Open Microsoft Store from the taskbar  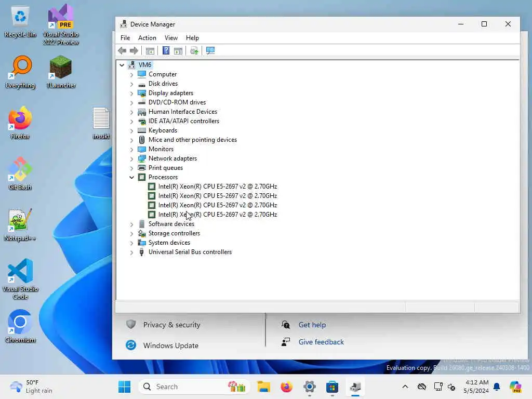332,387
